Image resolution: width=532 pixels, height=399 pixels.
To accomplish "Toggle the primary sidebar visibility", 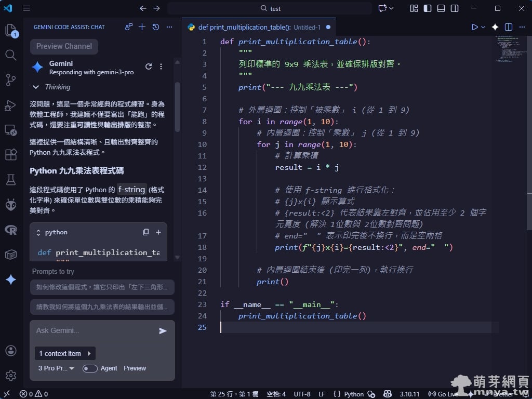I will (x=428, y=8).
